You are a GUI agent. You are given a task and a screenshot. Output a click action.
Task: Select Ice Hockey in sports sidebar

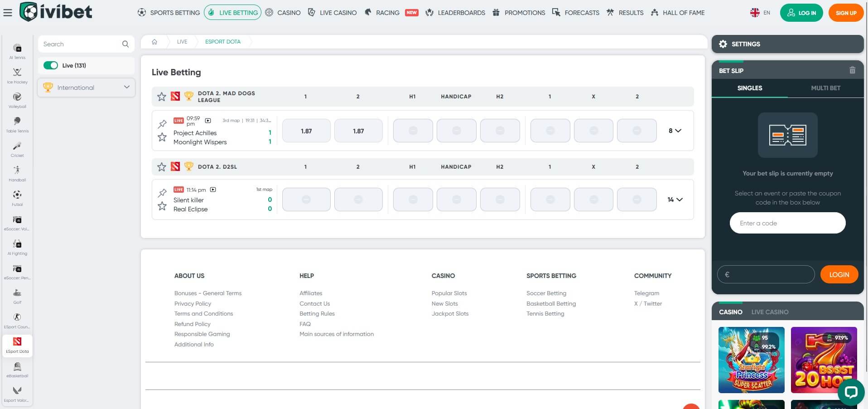pos(17,76)
